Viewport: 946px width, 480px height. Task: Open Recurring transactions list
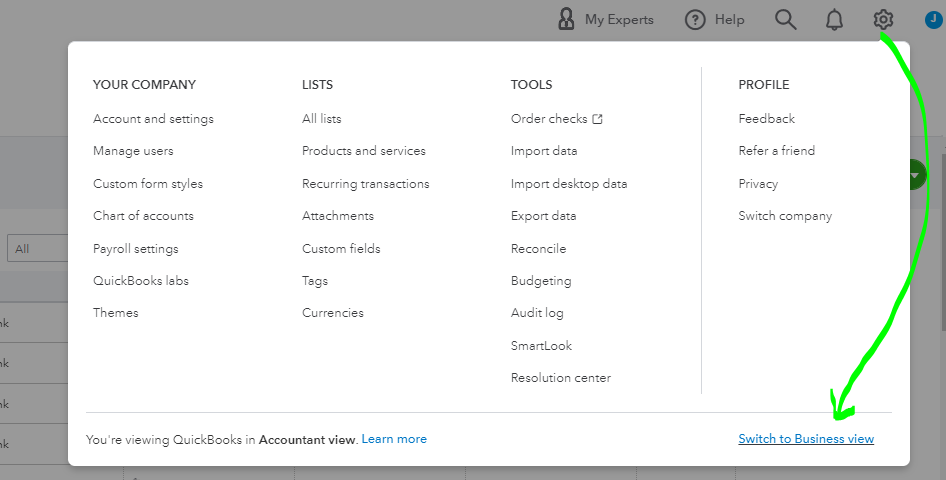[366, 184]
